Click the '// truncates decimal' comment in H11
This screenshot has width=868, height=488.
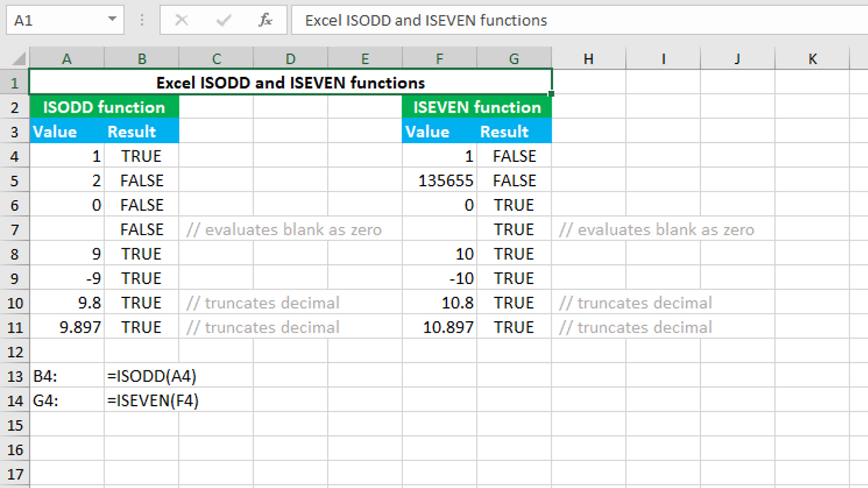point(635,328)
